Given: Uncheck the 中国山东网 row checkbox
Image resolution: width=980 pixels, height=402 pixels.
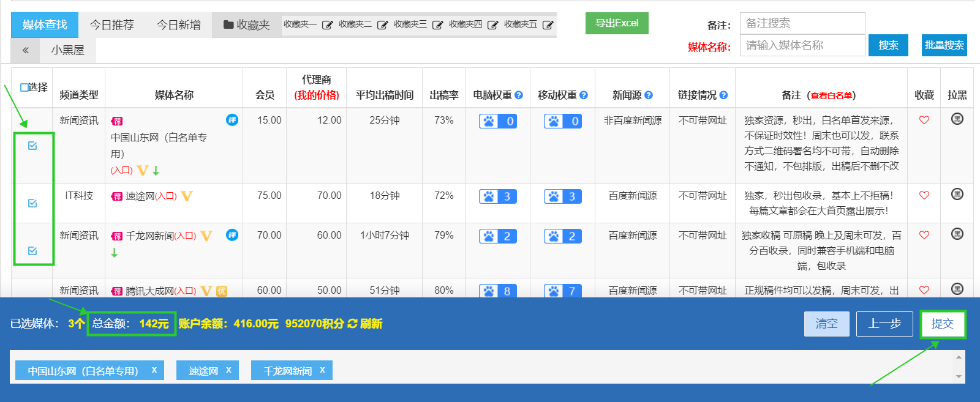Looking at the screenshot, I should (32, 146).
